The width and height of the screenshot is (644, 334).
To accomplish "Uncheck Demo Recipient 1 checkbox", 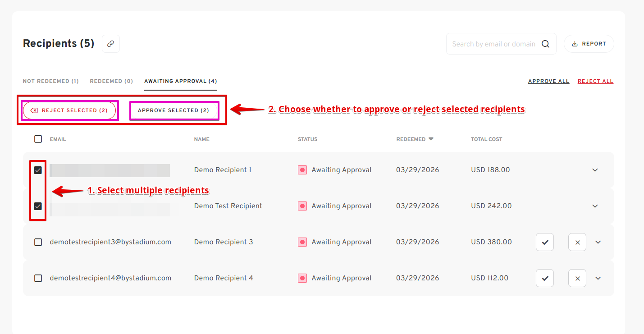I will coord(38,170).
